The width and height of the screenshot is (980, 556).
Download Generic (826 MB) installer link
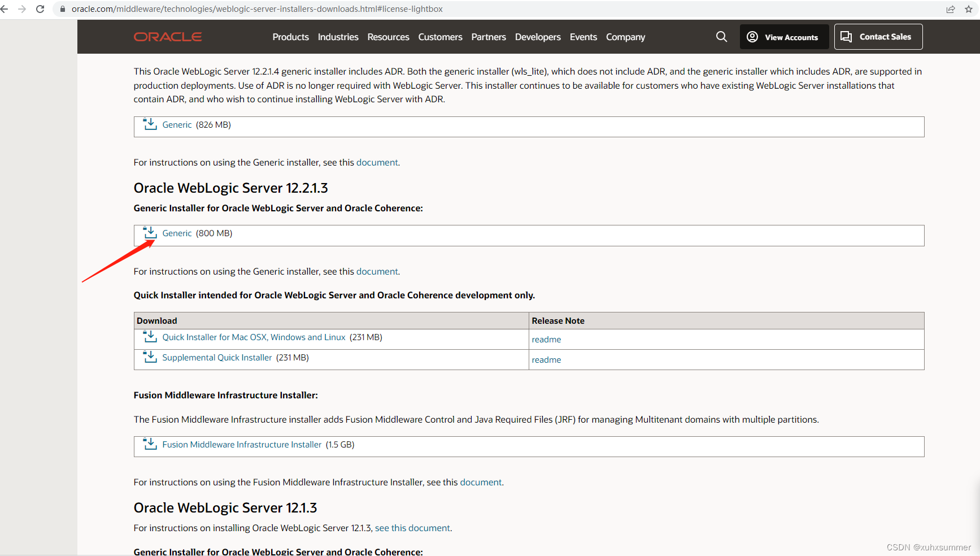coord(177,125)
